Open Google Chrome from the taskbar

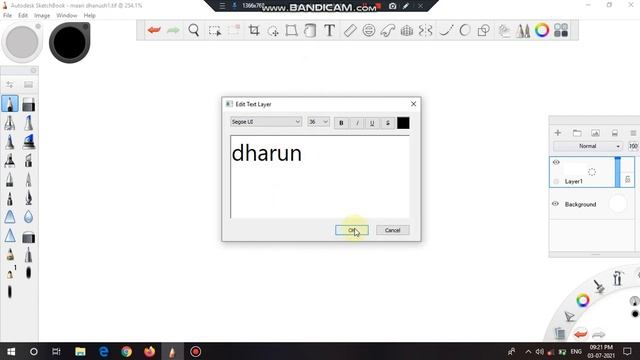click(x=127, y=351)
